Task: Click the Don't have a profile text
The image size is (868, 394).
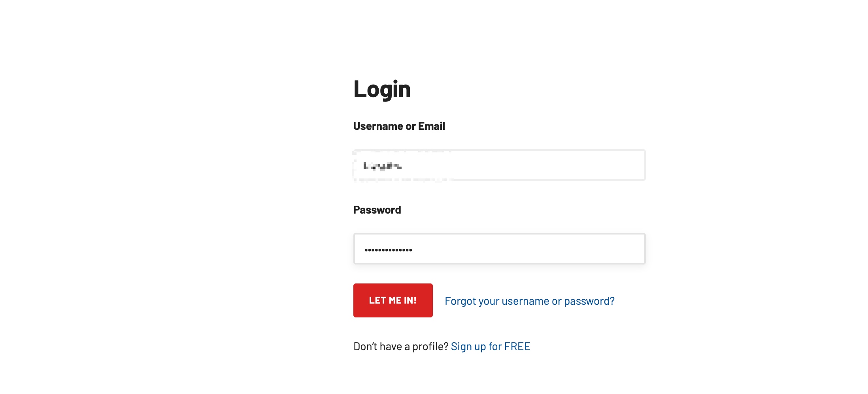Action: pos(401,347)
